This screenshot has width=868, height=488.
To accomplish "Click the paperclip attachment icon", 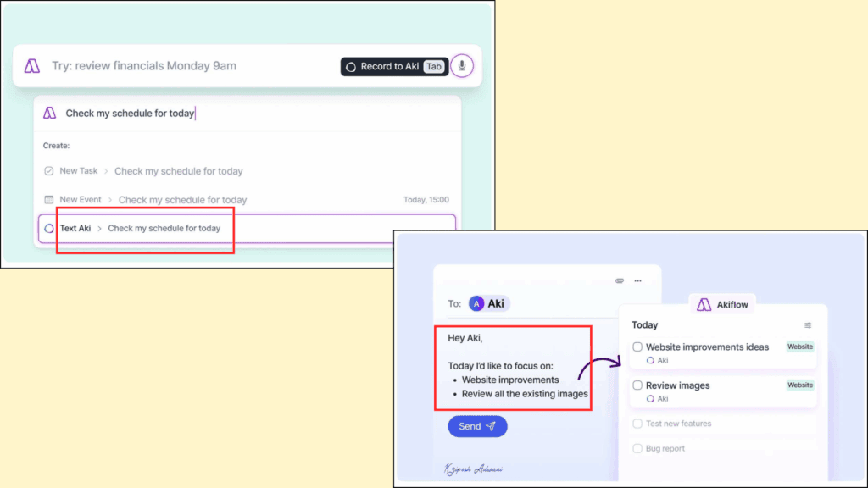I will (620, 280).
